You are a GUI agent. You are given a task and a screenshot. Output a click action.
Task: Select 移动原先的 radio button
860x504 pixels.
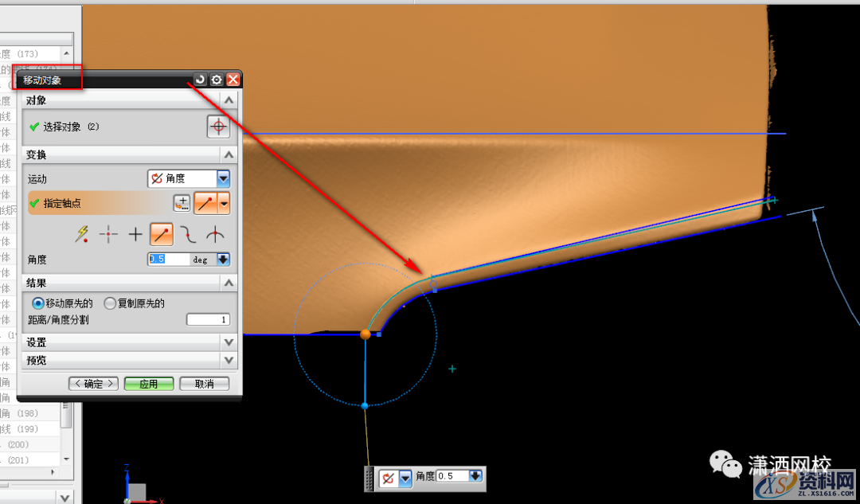(38, 303)
